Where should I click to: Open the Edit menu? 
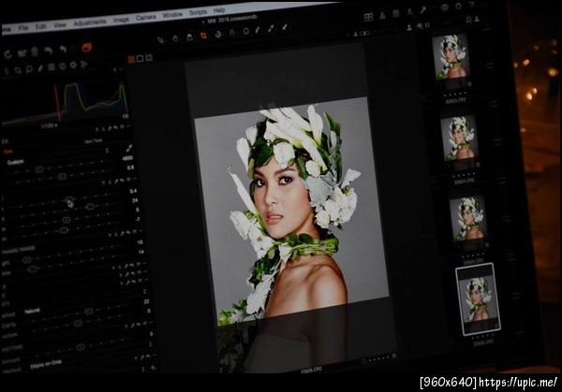pos(40,26)
